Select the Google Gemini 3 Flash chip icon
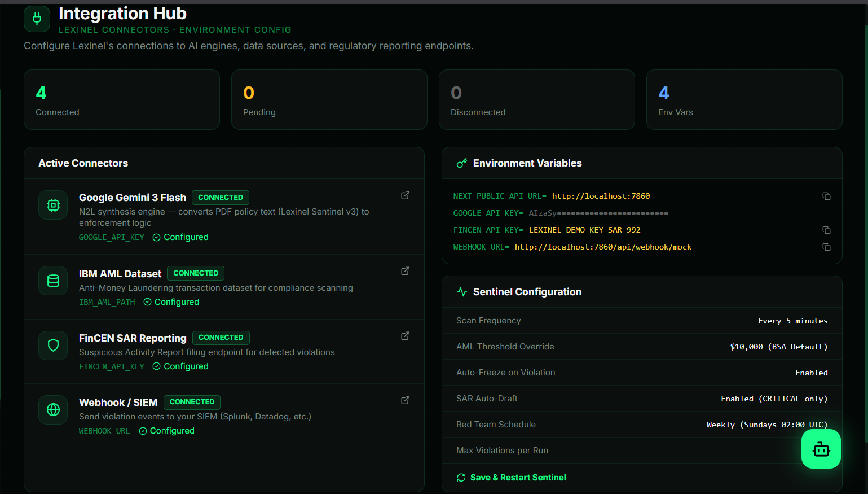 52,205
